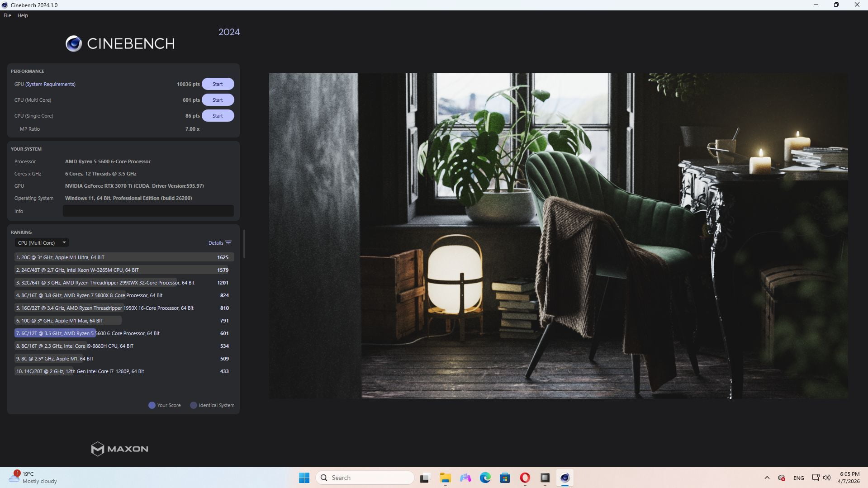
Task: Select Ryzen 7 5800X ranking row
Action: point(124,295)
